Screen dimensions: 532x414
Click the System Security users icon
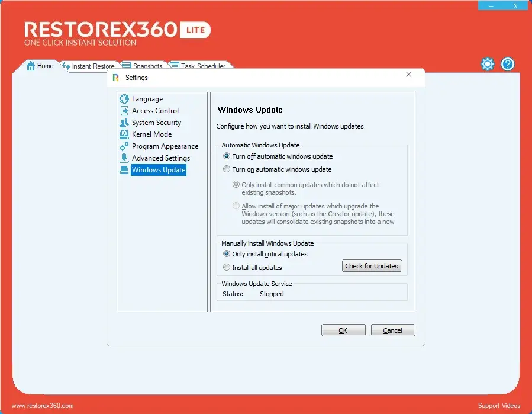tap(124, 123)
